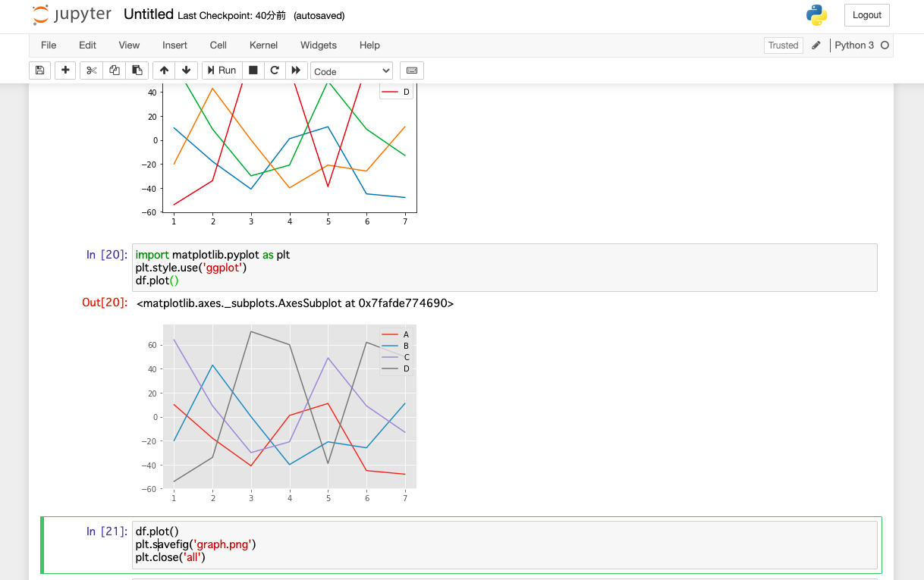Move selected cell down with arrow
Screen dimensions: 924x580
(x=187, y=71)
